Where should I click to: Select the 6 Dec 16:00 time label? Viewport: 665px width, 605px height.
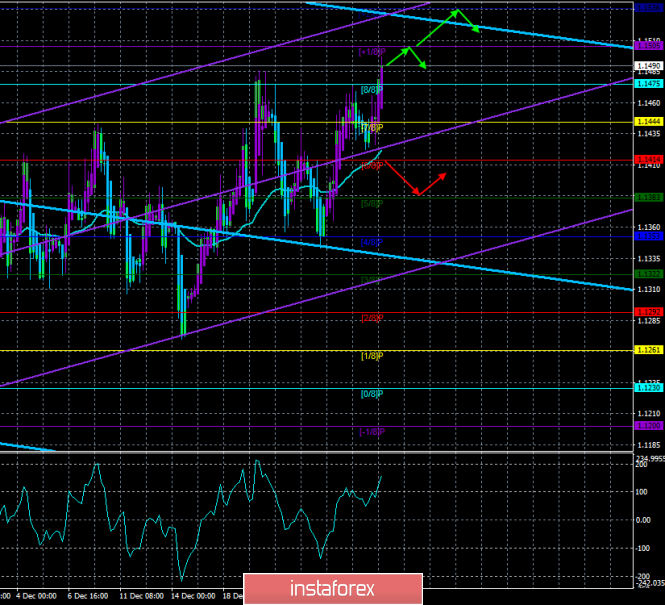point(93,594)
